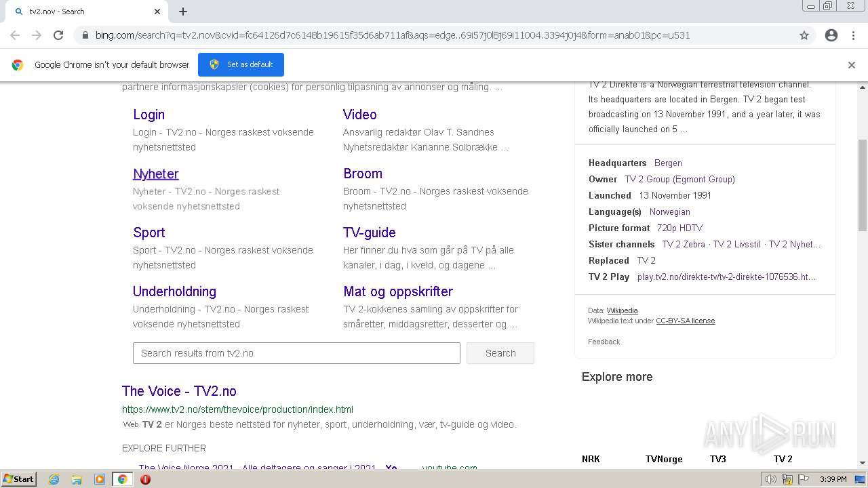Click the scrollbar down arrow
The image size is (868, 488).
(863, 463)
